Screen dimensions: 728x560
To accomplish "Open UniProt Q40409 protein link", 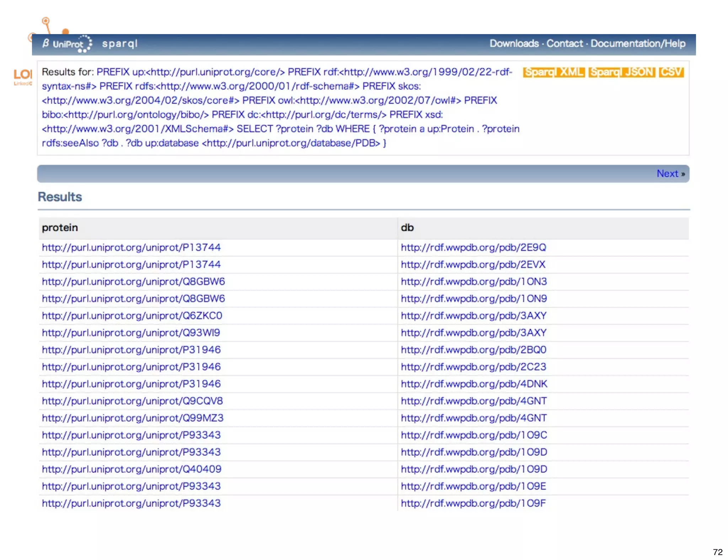I will (x=132, y=469).
